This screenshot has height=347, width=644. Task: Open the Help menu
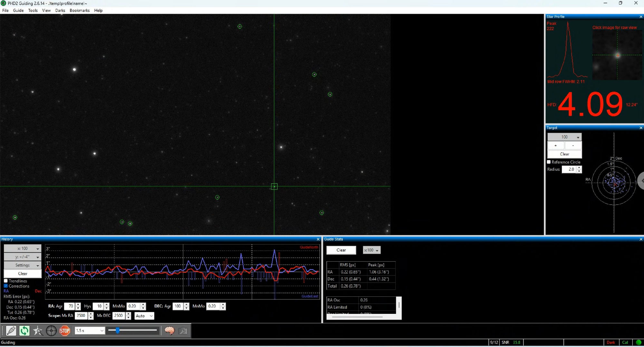pyautogui.click(x=98, y=10)
